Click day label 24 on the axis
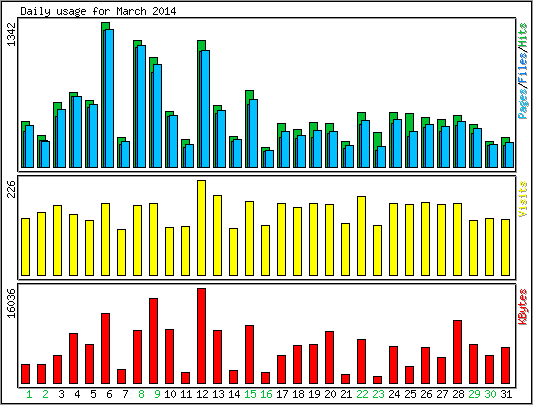This screenshot has height=405, width=533. (394, 394)
